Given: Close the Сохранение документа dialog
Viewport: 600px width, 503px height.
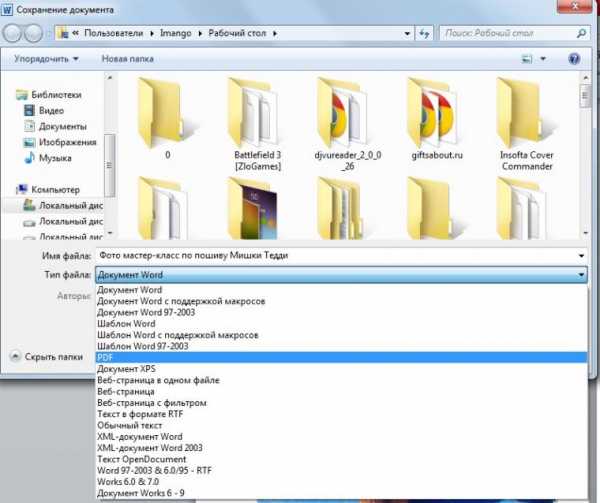Looking at the screenshot, I should 575,6.
